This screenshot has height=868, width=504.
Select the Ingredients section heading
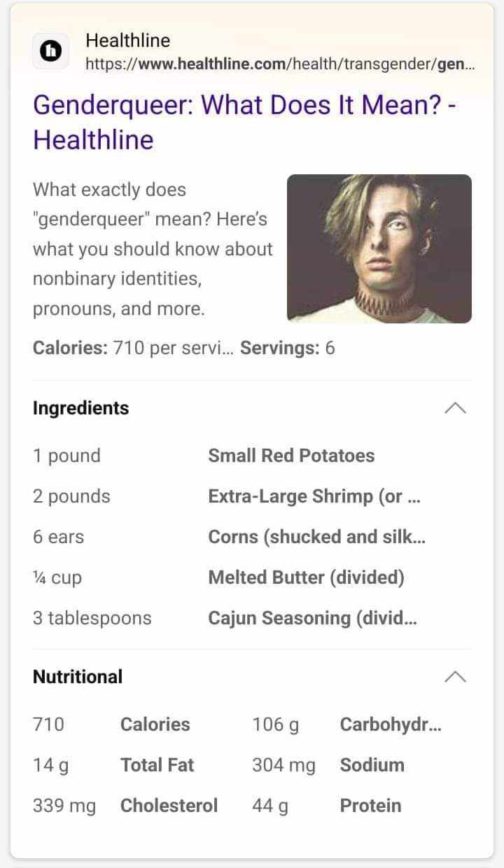coord(80,408)
